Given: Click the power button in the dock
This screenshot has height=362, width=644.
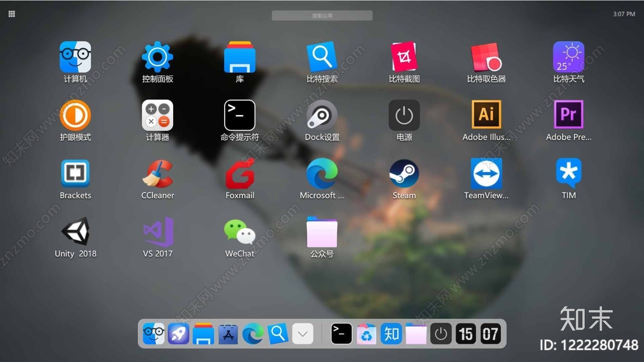Looking at the screenshot, I should (x=441, y=334).
